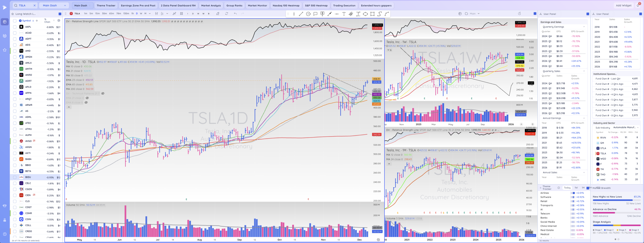Image resolution: width=644 pixels, height=243 pixels.
Task: Tick the checkbox for BIDU
Action: (x=15, y=177)
